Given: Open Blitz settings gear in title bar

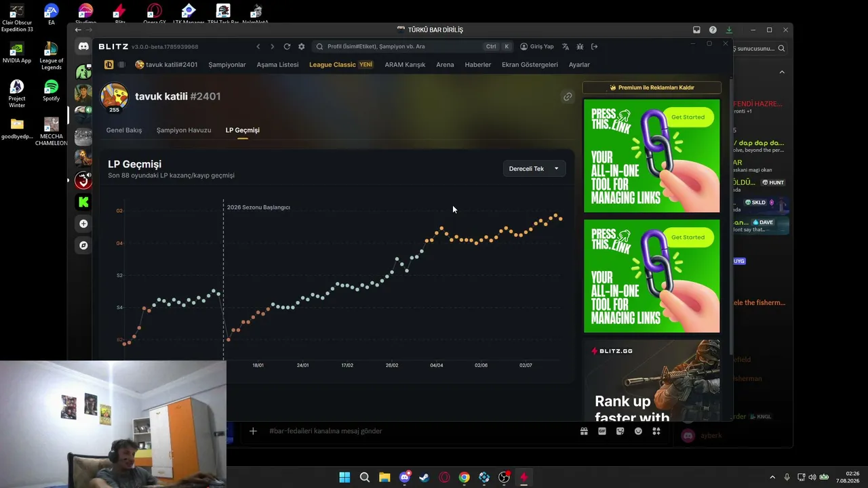Looking at the screenshot, I should click(302, 47).
